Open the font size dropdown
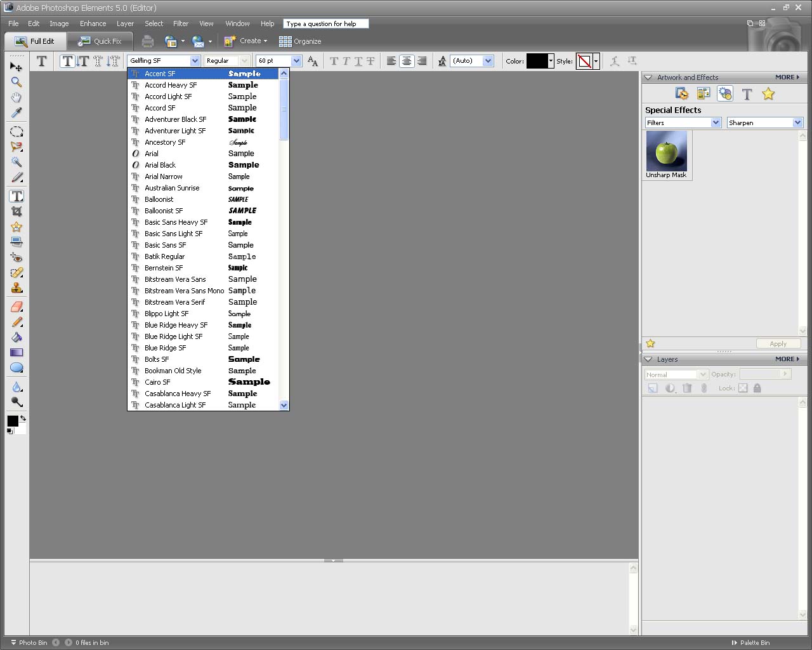The height and width of the screenshot is (650, 812). [x=296, y=61]
